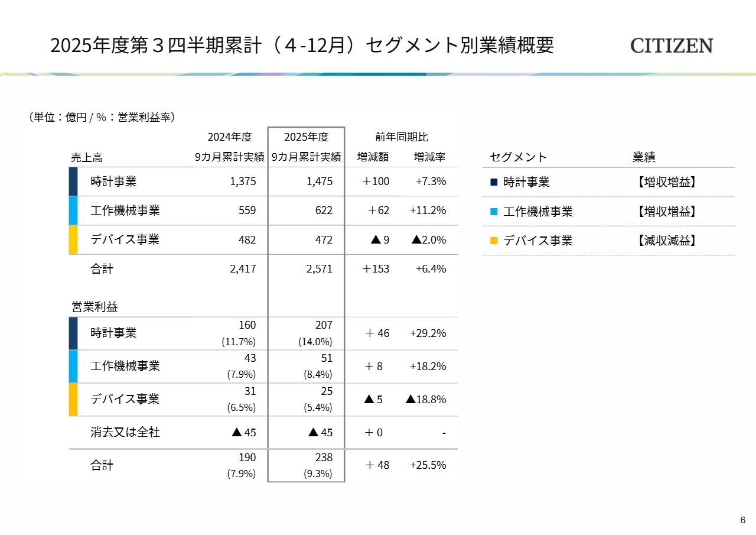Click the 2025年度 column header
The height and width of the screenshot is (535, 756).
[306, 137]
